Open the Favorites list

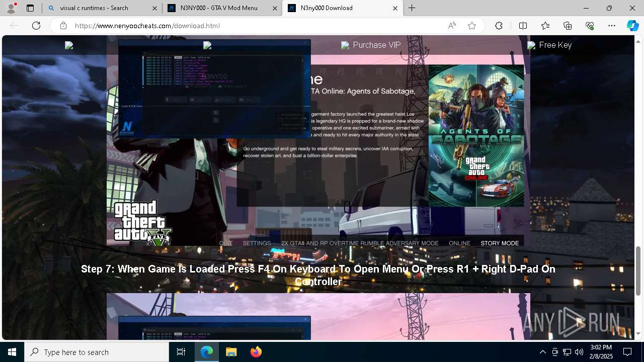coord(545,26)
